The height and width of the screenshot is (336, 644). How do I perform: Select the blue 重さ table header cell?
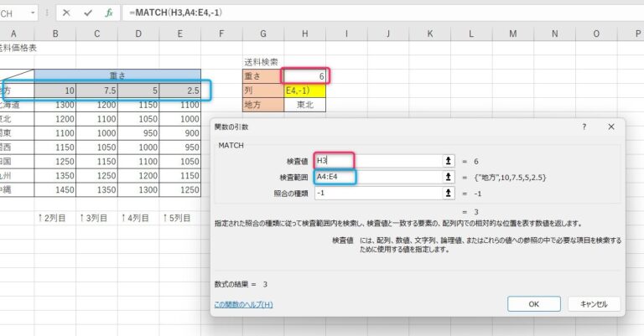[117, 76]
